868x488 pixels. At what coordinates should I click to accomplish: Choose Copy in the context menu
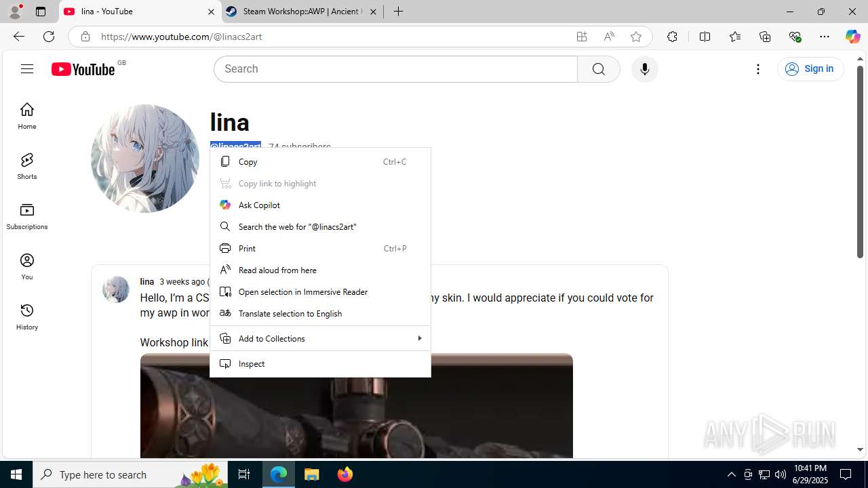320,161
